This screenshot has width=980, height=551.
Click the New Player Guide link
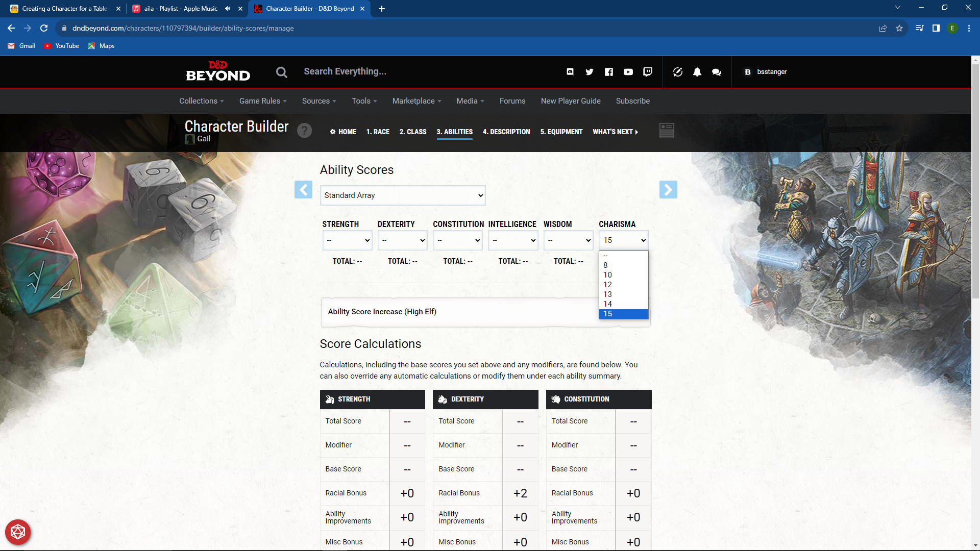pos(571,101)
